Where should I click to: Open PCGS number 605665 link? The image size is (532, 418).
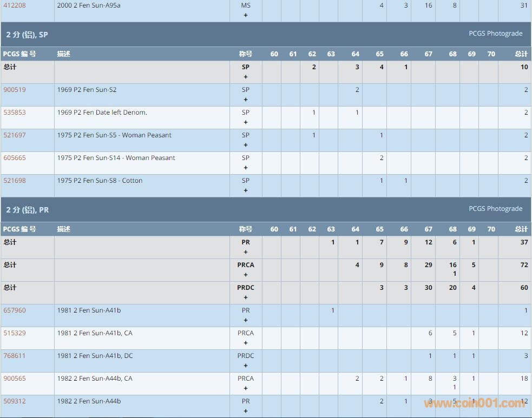coord(15,158)
